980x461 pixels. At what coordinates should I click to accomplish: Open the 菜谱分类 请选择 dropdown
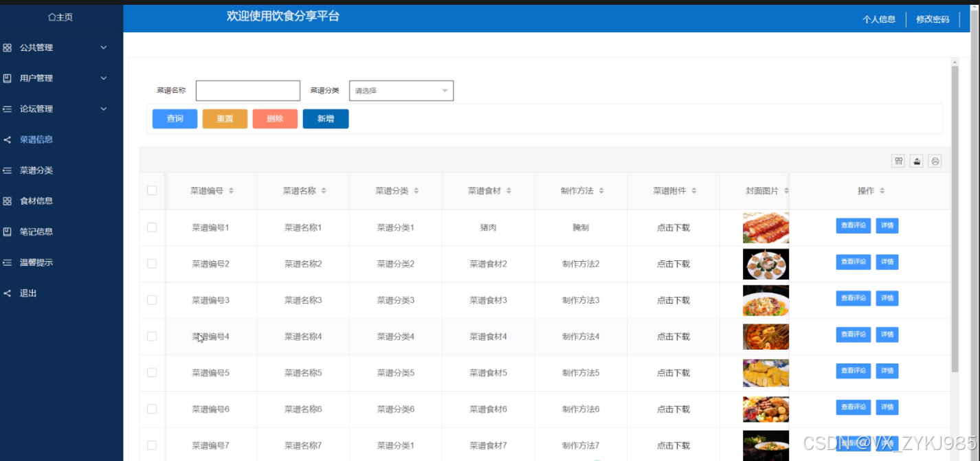401,91
